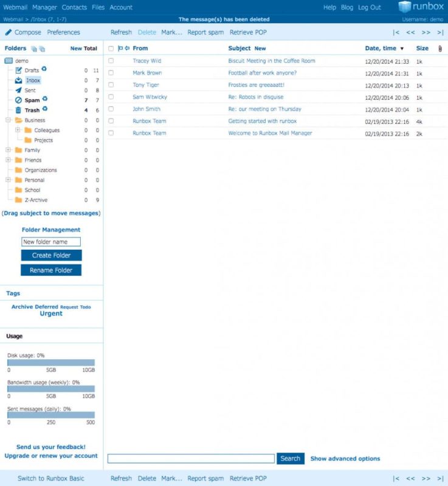Screen dimensions: 448x486
Task: Open the Files menu
Action: pos(98,7)
